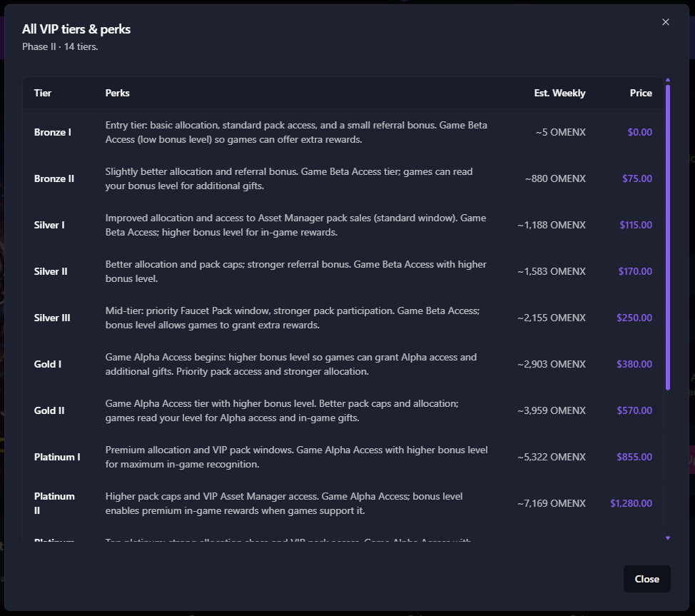Click the $570.00 Gold II price
Image resolution: width=695 pixels, height=616 pixels.
[634, 410]
